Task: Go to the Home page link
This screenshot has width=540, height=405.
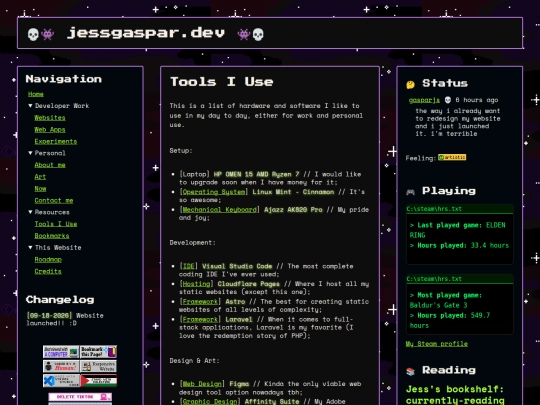Action: click(36, 94)
